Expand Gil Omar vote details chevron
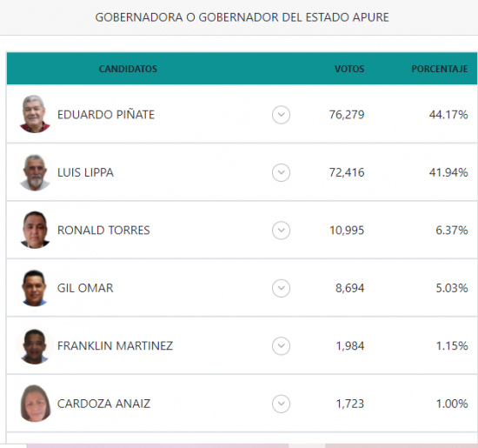This screenshot has height=448, width=478. 281,288
